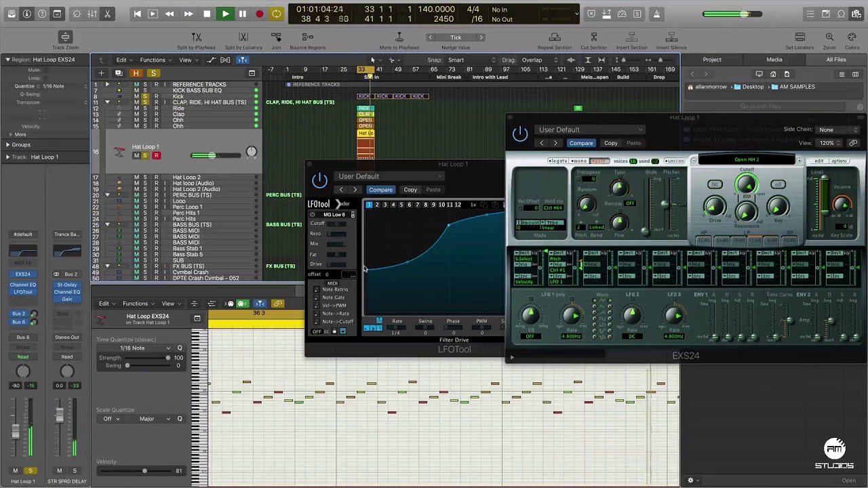Stop playback with the Stop button
This screenshot has height=488, width=868.
coord(207,14)
